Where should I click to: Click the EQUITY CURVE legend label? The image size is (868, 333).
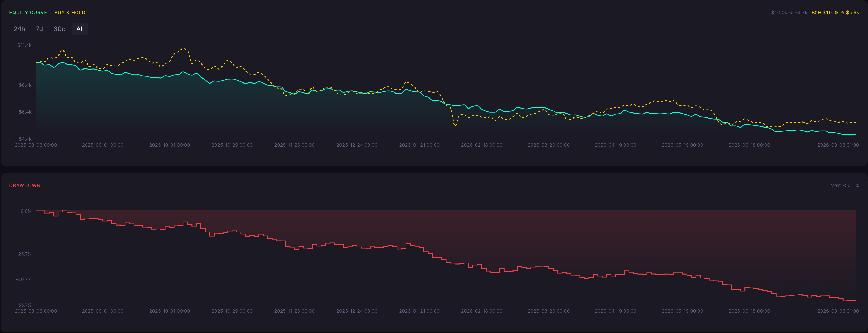pos(28,12)
